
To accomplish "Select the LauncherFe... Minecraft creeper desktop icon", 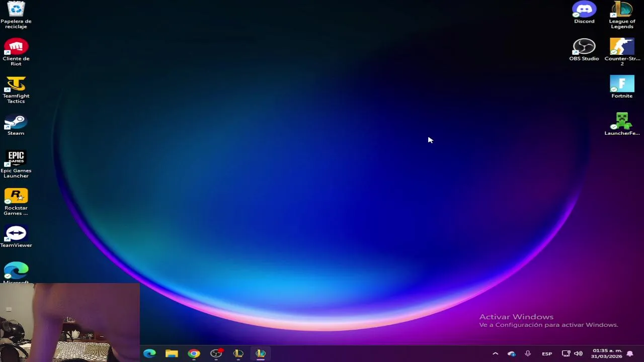I will coord(622,124).
